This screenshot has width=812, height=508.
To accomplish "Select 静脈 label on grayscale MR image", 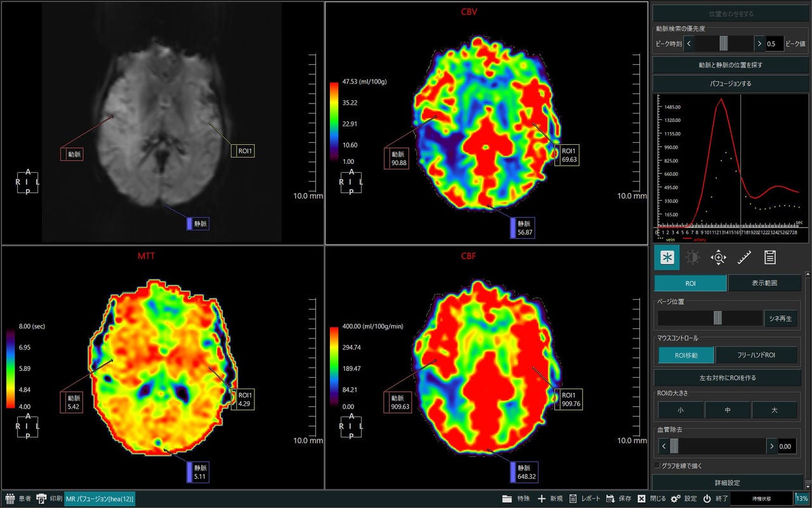I will (x=197, y=224).
